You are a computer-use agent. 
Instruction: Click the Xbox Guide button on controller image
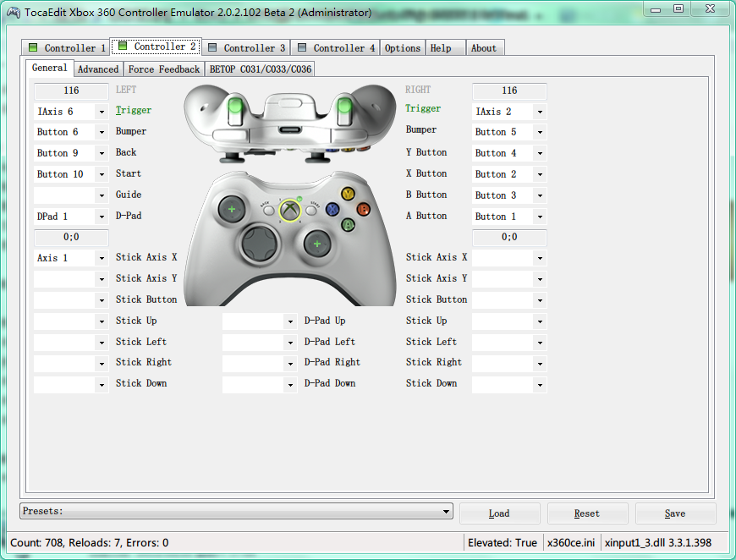(x=290, y=210)
